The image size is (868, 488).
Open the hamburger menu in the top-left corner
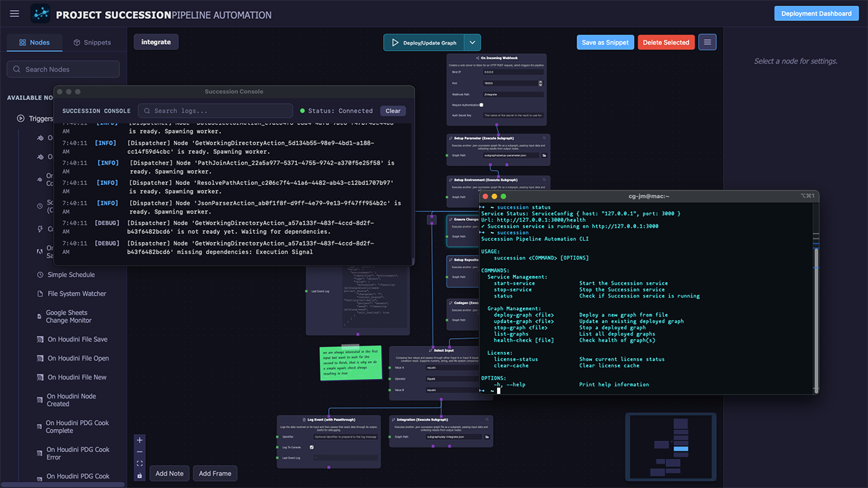point(14,14)
